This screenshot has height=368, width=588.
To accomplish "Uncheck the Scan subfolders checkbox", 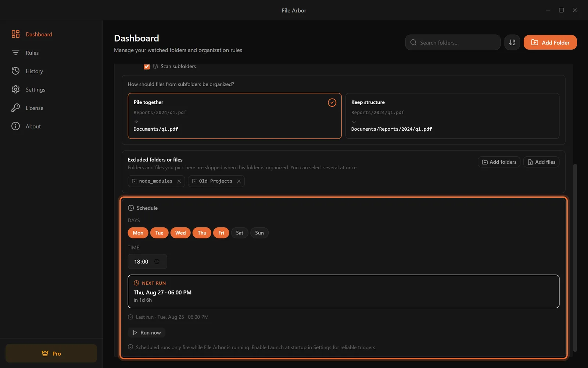I will (147, 67).
